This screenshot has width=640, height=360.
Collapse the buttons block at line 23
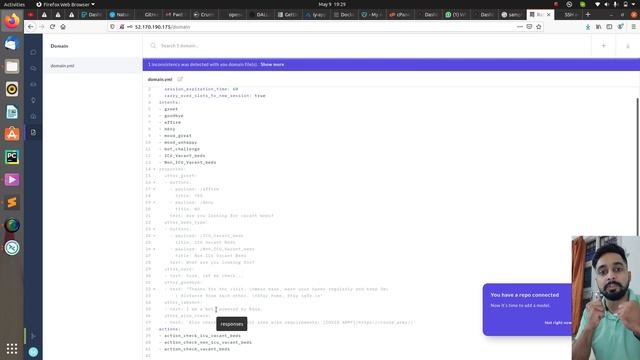coord(154,229)
